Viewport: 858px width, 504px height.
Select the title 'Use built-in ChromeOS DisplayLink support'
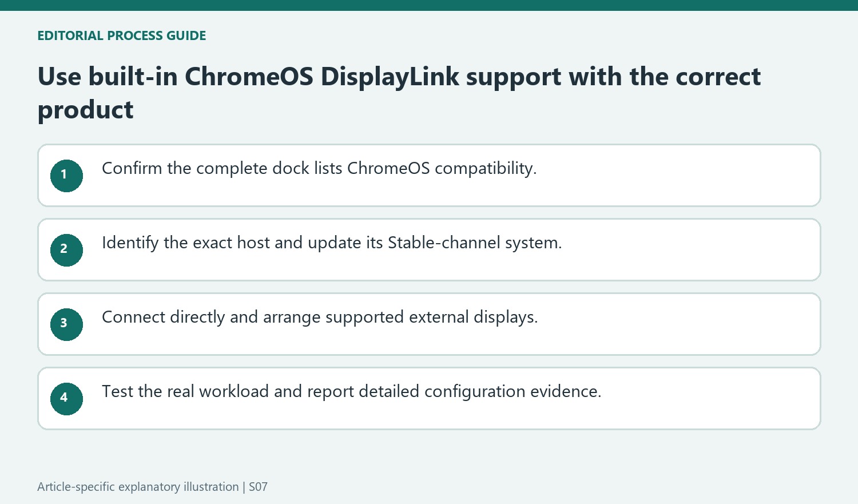pos(300,77)
